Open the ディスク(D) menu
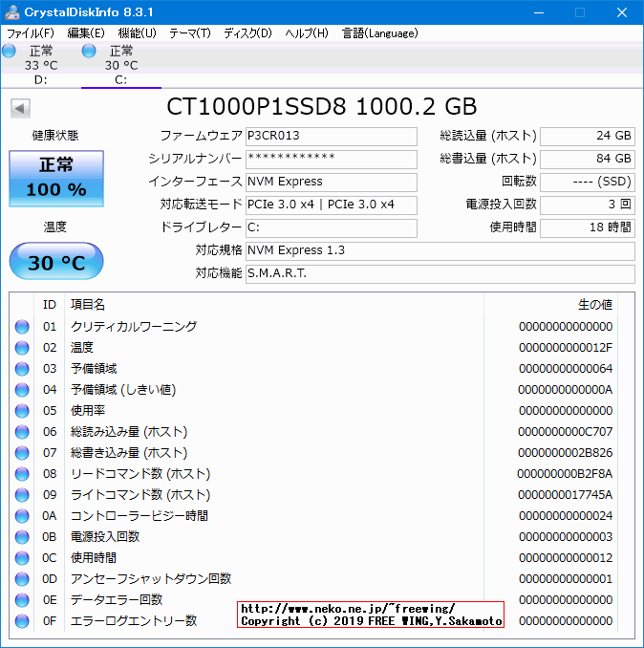Viewport: 644px width, 648px height. point(247,33)
